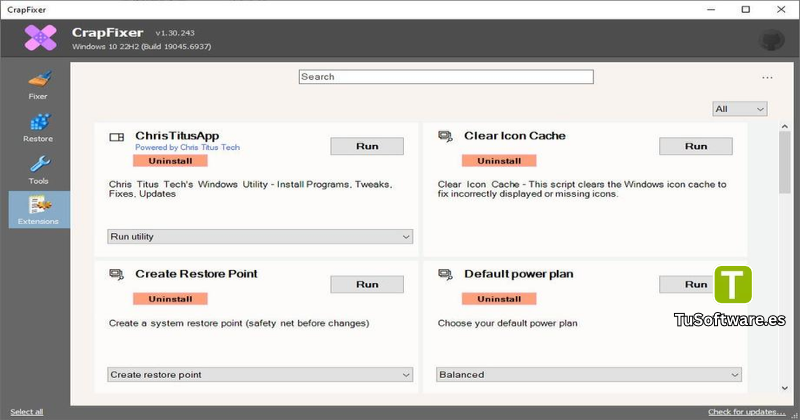The image size is (800, 420).
Task: Click the Choose your default power plan text
Action: [x=508, y=323]
